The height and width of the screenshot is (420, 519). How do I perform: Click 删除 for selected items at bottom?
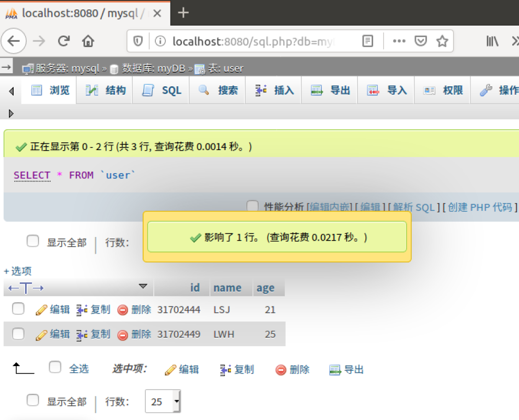click(292, 369)
